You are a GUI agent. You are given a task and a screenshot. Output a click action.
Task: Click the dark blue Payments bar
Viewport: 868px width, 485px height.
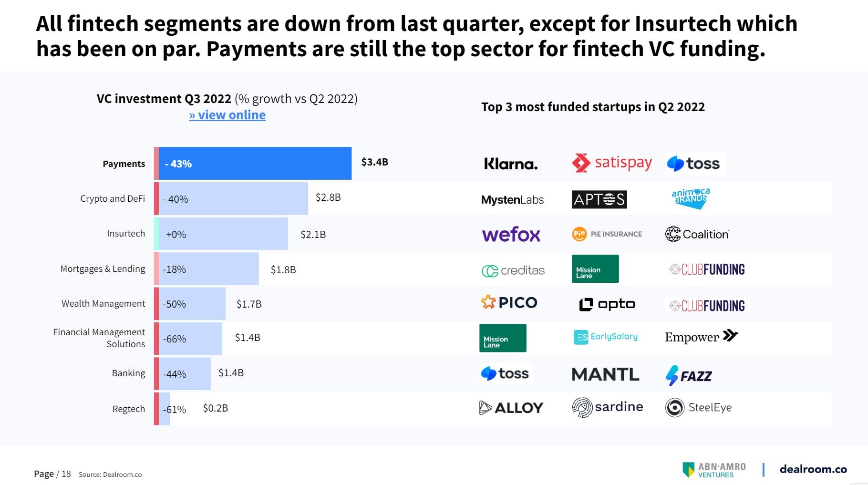click(255, 164)
